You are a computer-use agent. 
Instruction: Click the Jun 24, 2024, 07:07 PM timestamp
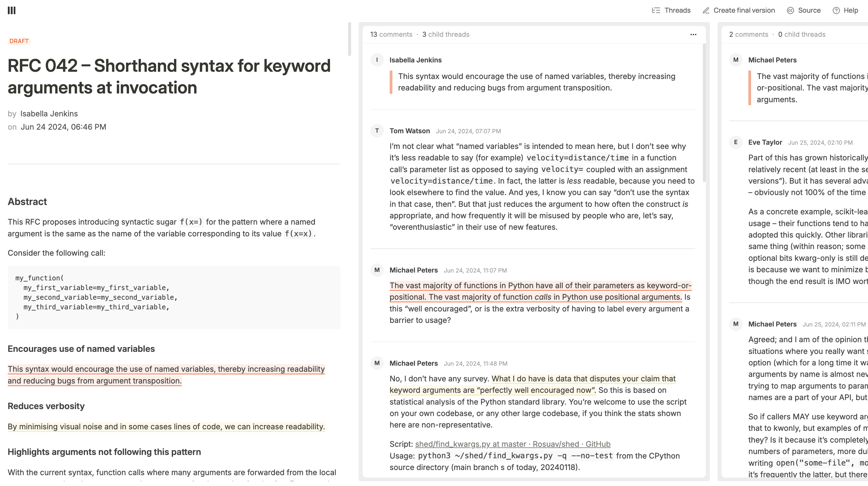pyautogui.click(x=468, y=131)
